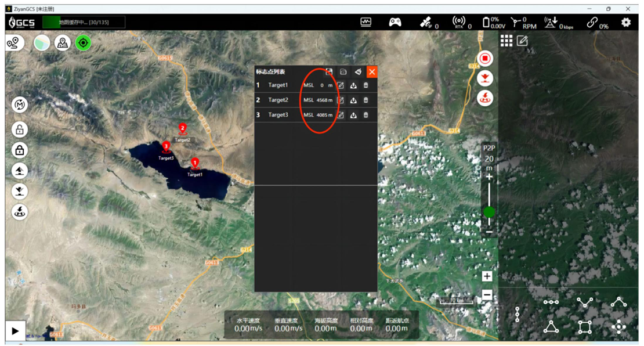Click the open padlock unlock button

[20, 129]
